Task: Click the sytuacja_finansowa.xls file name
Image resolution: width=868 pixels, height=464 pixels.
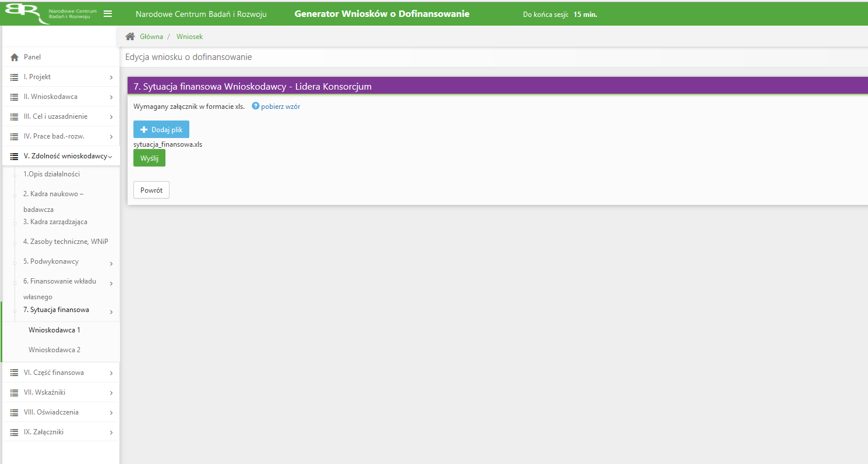Action: pos(168,144)
